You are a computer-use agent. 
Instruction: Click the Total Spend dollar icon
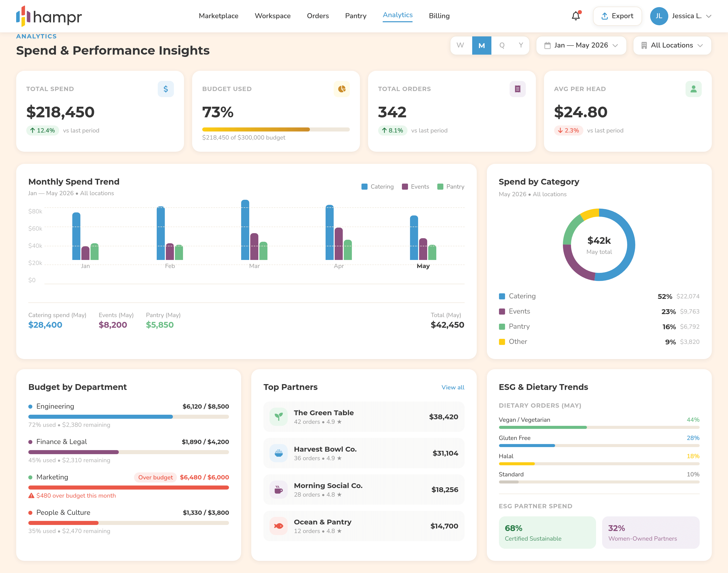pyautogui.click(x=166, y=89)
